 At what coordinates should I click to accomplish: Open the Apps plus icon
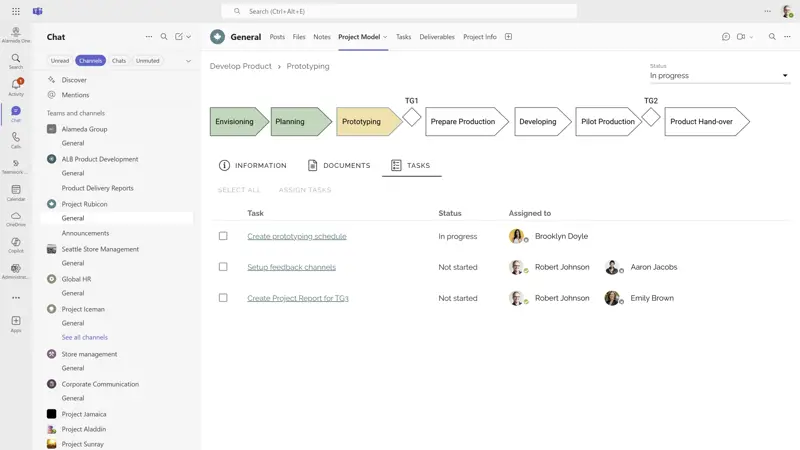click(x=16, y=323)
